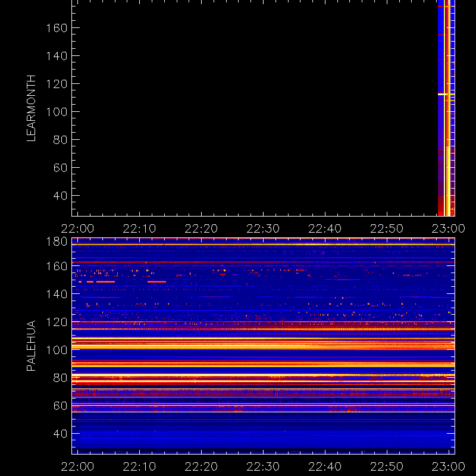Pick the 22:10 time label under LEARMONTH plot
The width and height of the screenshot is (476, 476).
pos(140,228)
